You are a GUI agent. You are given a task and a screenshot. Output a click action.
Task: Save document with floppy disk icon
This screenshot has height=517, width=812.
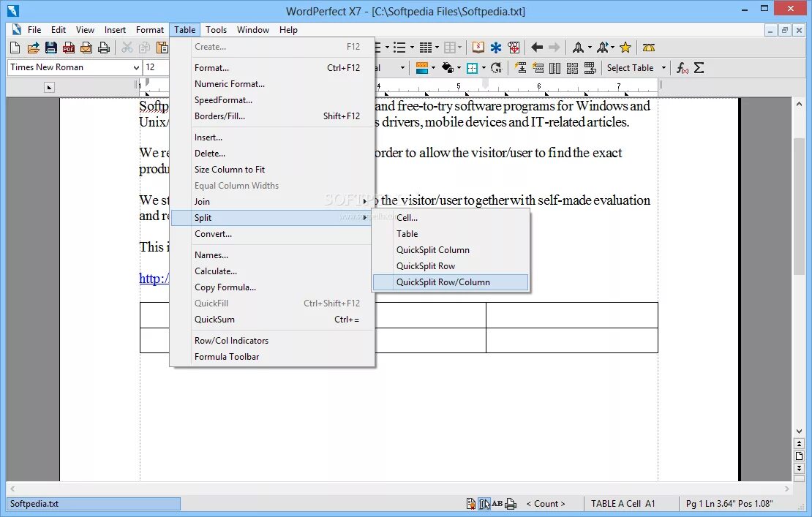pos(50,48)
